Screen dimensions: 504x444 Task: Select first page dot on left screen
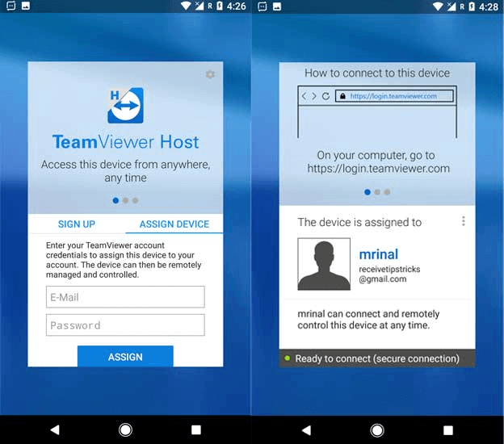[115, 200]
